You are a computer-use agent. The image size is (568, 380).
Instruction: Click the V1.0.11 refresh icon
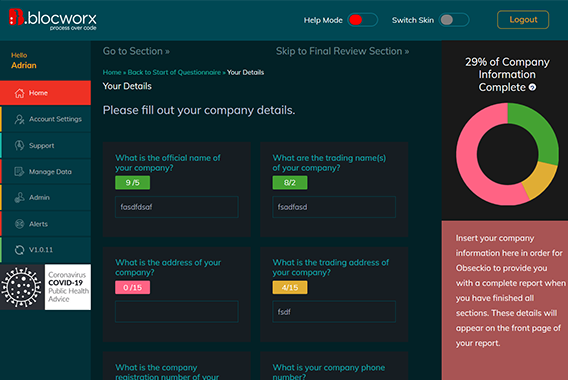pos(19,250)
